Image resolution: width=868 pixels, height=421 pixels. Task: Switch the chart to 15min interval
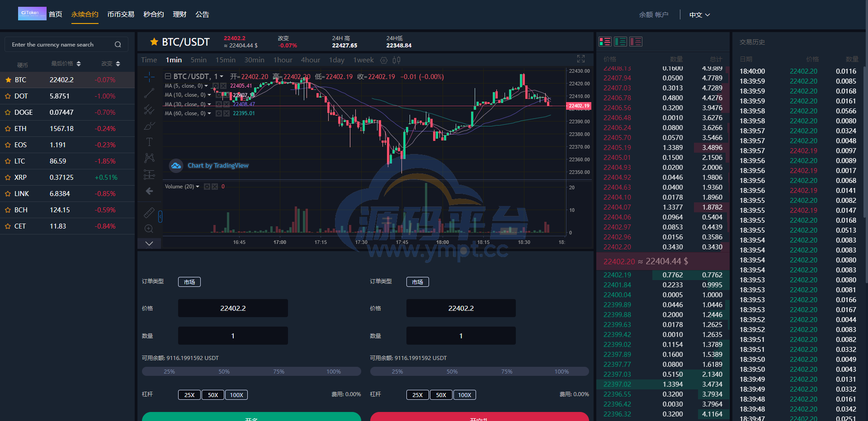point(225,60)
